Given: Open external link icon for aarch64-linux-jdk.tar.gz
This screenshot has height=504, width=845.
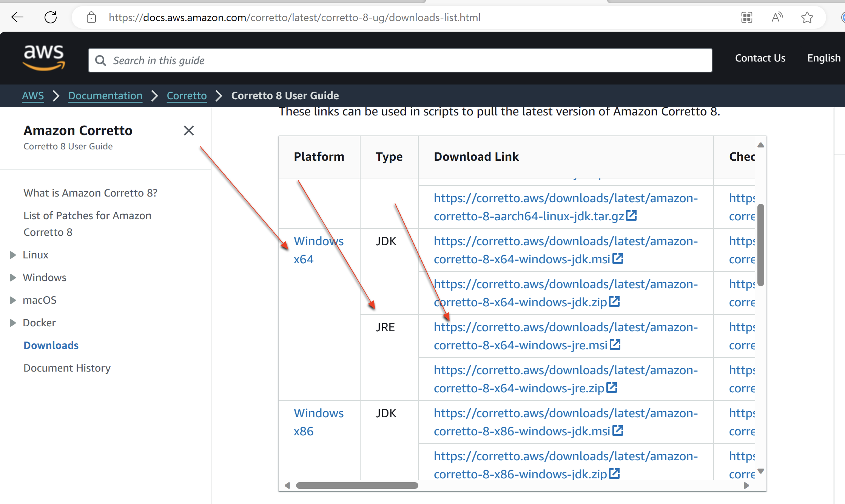Looking at the screenshot, I should tap(631, 215).
